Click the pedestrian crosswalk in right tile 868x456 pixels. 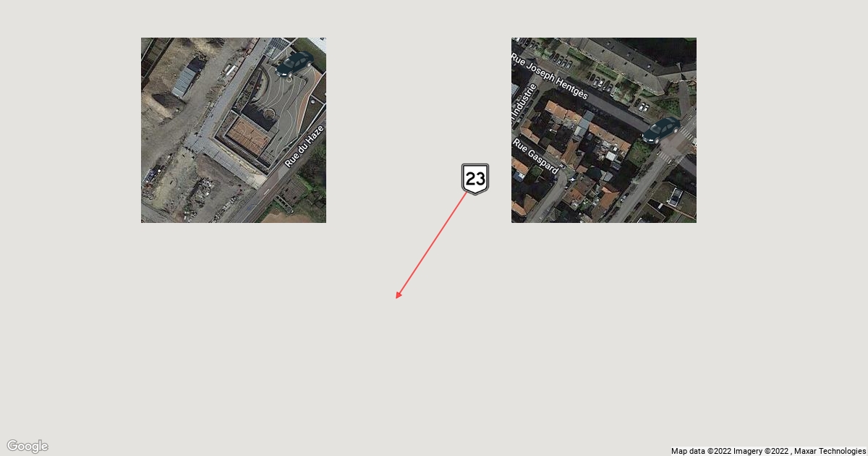point(663,156)
